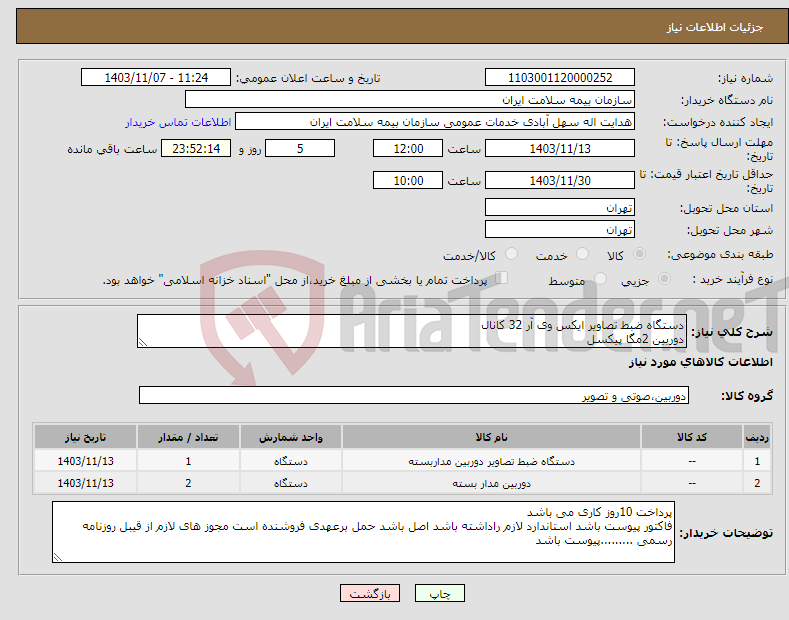Viewport: 789px width, 620px height.
Task: Click the ردیف column header
Action: point(757,437)
